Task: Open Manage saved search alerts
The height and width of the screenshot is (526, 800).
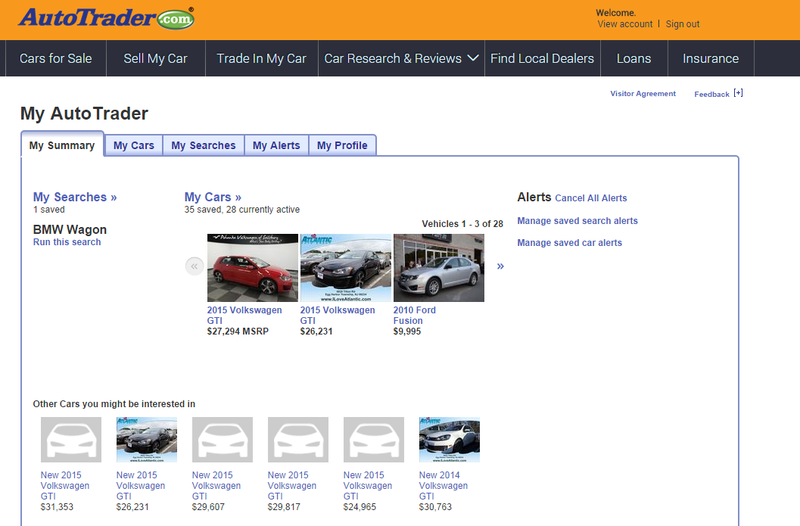Action: click(x=578, y=221)
